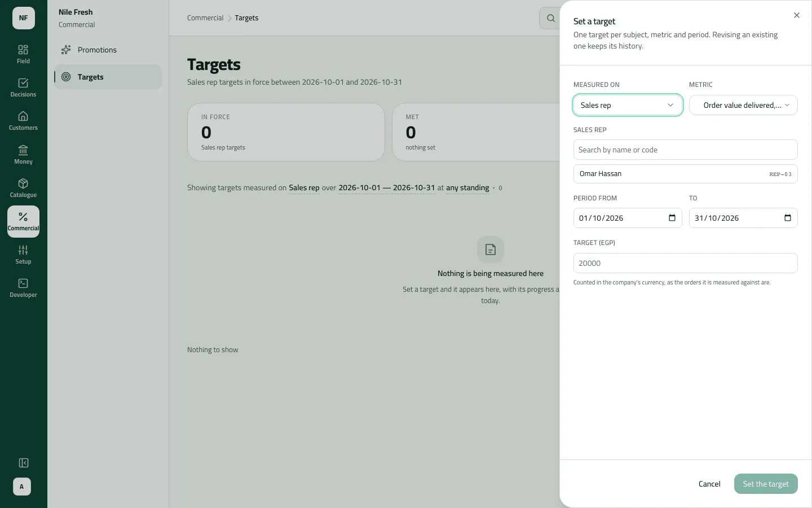Change the Sales rep filter
This screenshot has width=812, height=508.
[304, 188]
